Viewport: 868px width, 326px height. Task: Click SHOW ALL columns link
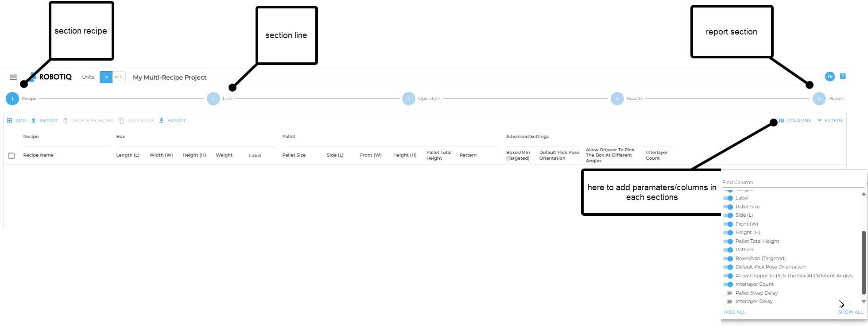[x=850, y=312]
